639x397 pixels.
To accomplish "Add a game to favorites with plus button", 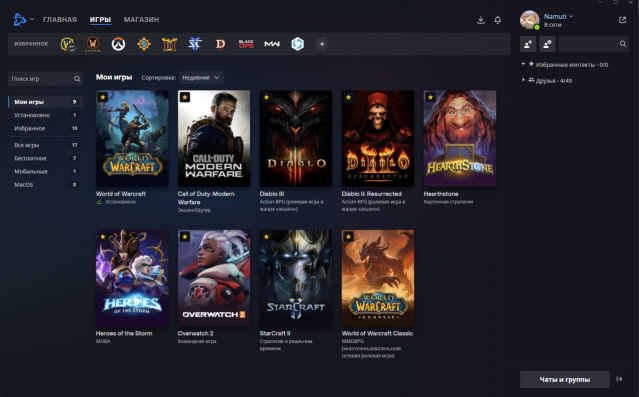I will tap(322, 44).
